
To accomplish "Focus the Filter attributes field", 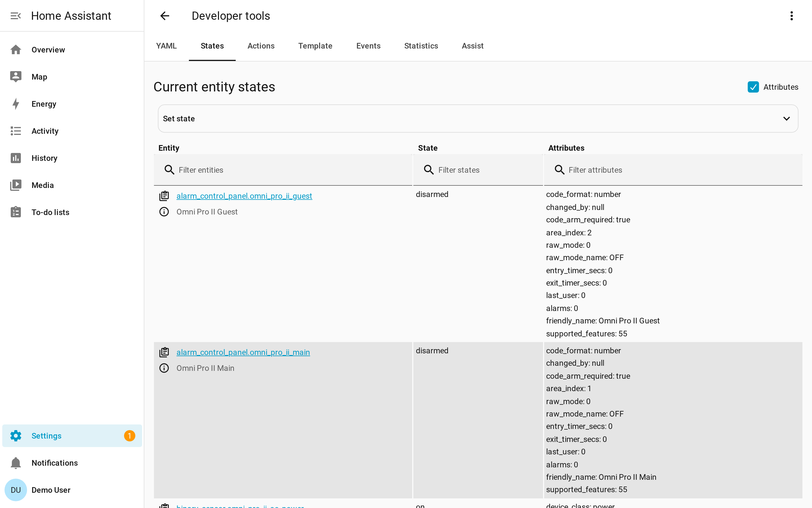I will [x=673, y=170].
